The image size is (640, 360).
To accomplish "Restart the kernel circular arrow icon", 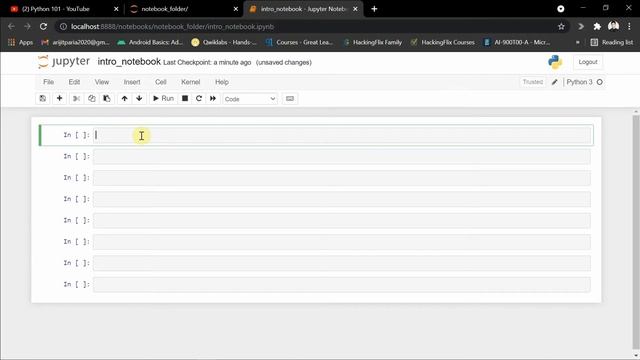I will pos(199,98).
